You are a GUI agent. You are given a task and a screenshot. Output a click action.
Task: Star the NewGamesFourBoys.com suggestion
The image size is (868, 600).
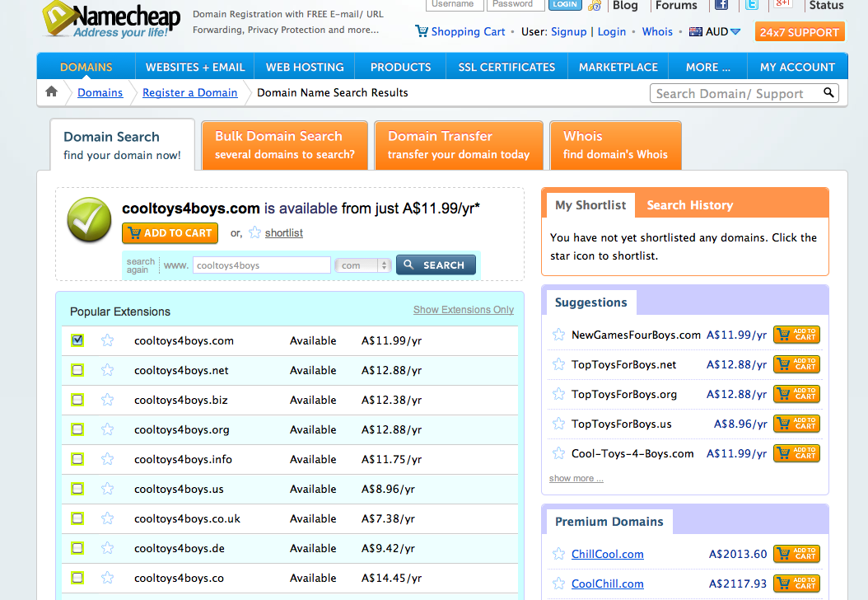558,335
